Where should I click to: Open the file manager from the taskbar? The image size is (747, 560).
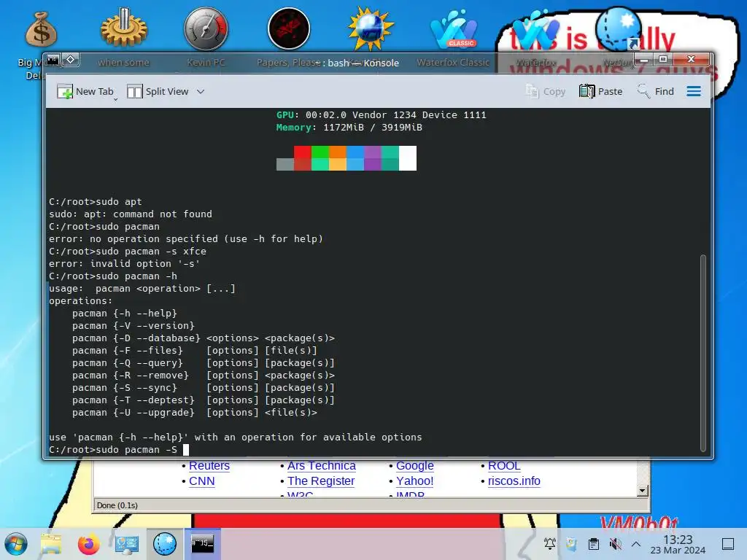click(51, 544)
